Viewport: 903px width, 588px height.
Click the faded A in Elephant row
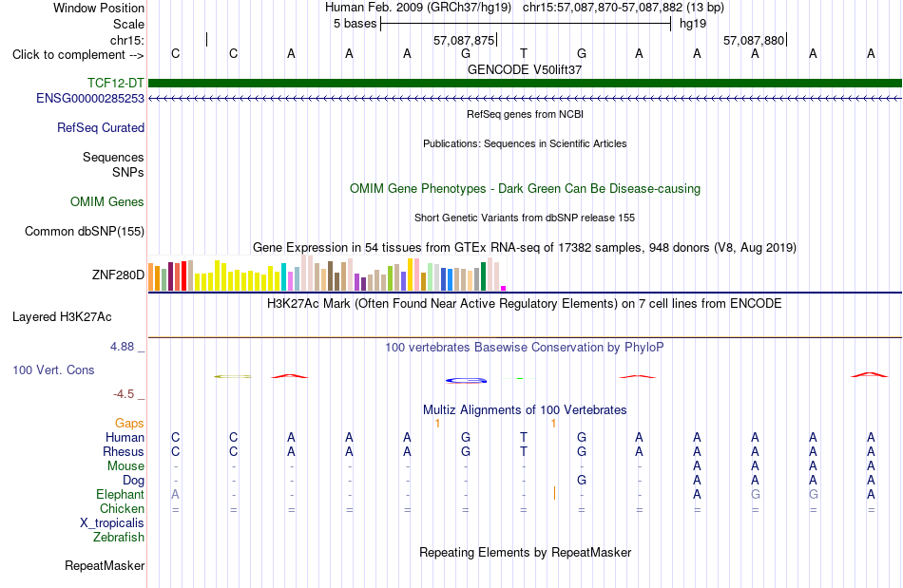tap(175, 494)
